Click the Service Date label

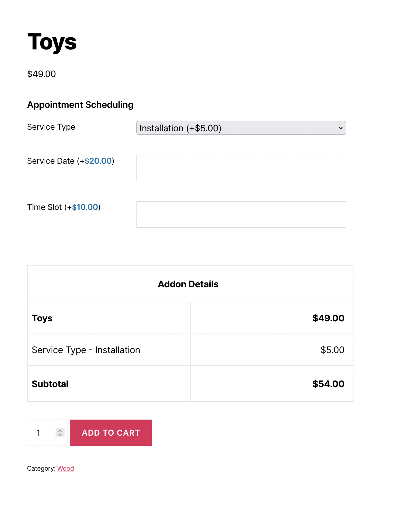tap(51, 161)
